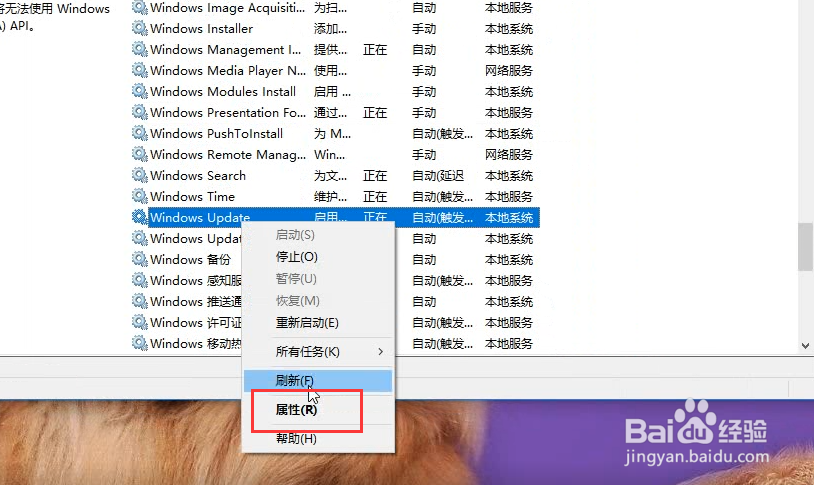This screenshot has height=485, width=814.
Task: Click gear icon beside Windows Media Player Network
Action: pyautogui.click(x=140, y=70)
